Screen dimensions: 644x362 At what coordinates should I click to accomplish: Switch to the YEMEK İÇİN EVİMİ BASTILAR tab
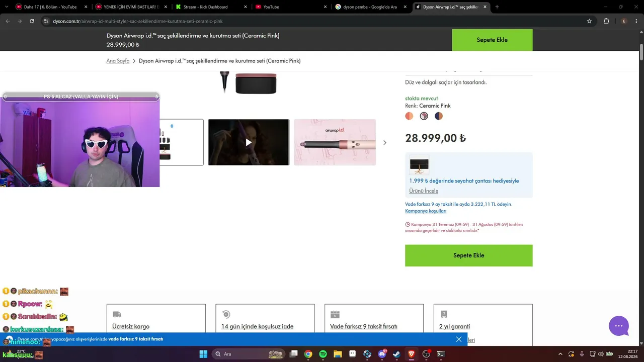(x=131, y=7)
